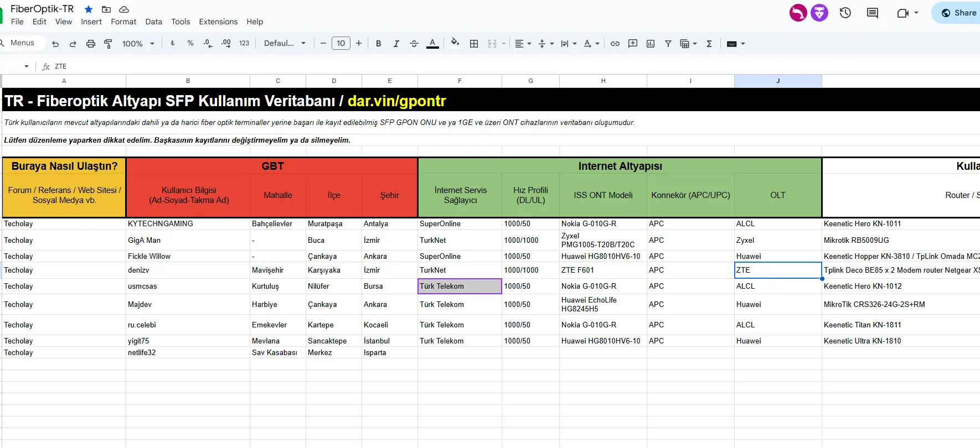Image resolution: width=980 pixels, height=448 pixels.
Task: Toggle strikethrough formatting
Action: click(414, 44)
